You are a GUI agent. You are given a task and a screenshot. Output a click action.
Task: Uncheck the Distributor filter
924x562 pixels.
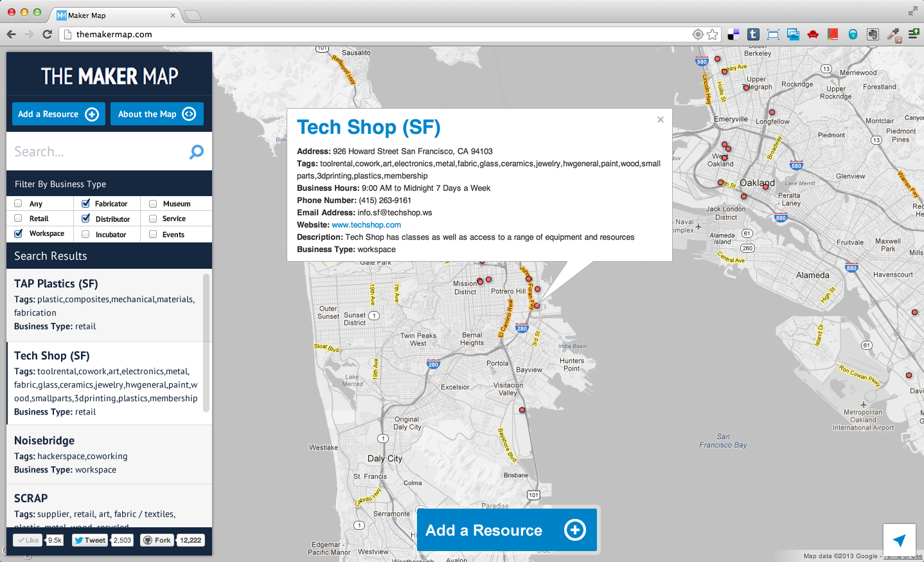point(85,219)
